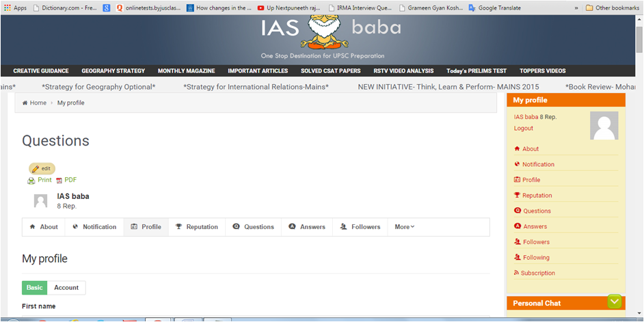Switch to the About tab

pos(44,227)
